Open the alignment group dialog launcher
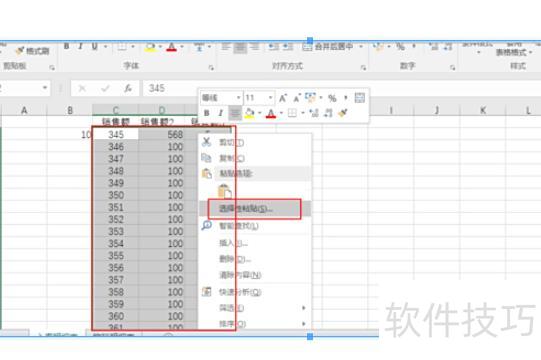This screenshot has width=541, height=360. tap(363, 68)
